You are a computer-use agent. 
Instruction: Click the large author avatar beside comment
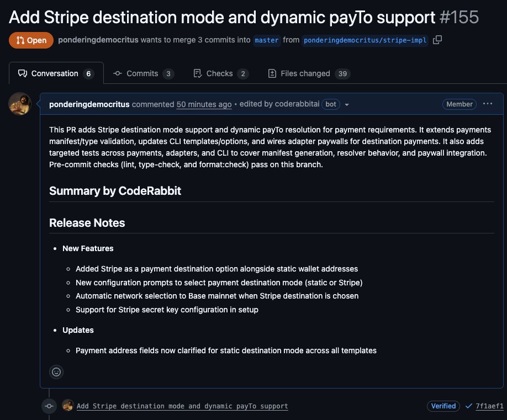[x=20, y=104]
